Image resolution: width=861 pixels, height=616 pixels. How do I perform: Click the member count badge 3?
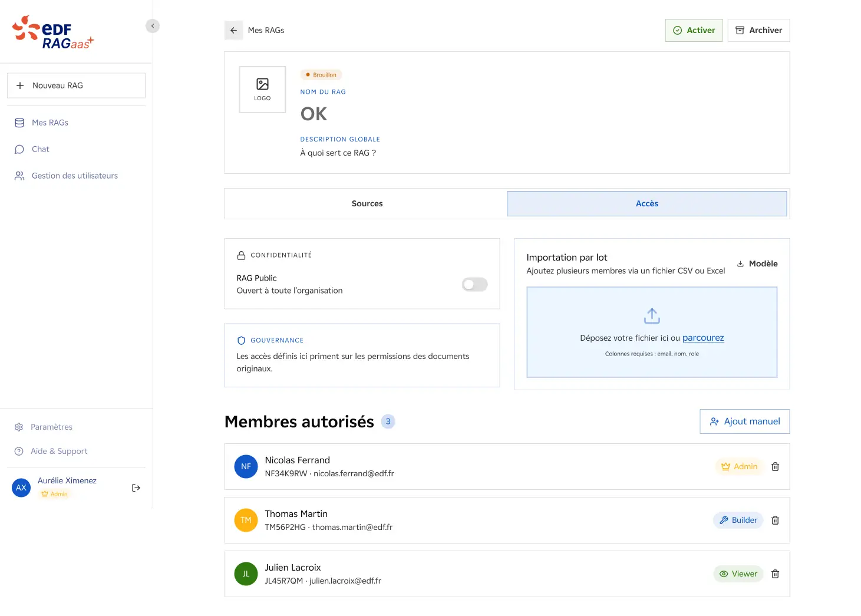(x=388, y=421)
